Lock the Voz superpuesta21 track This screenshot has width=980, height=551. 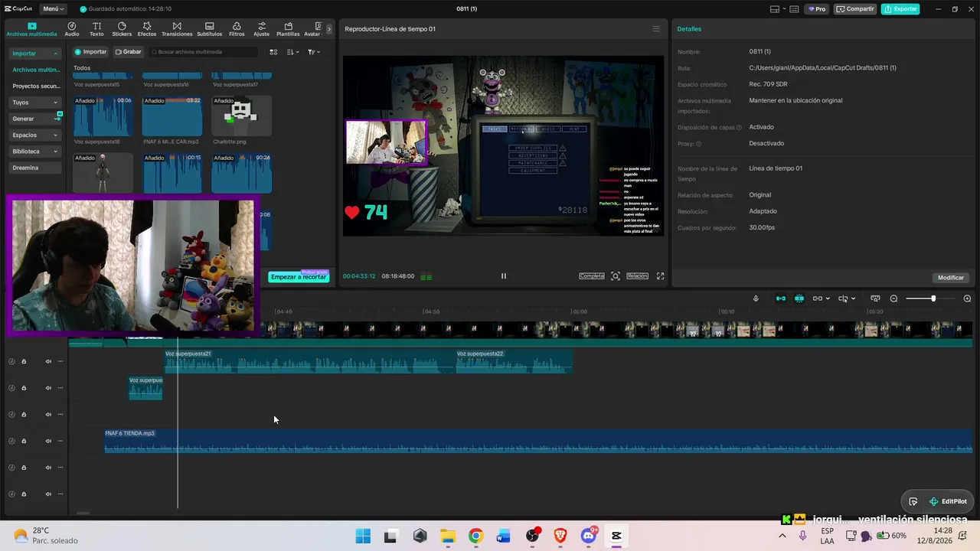click(x=24, y=361)
